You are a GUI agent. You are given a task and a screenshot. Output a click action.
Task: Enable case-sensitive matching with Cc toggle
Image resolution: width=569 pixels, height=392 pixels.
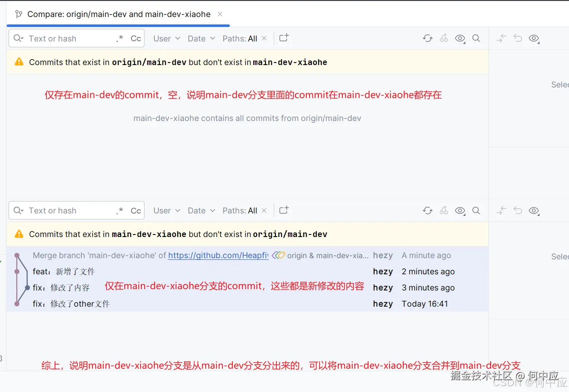click(x=136, y=38)
